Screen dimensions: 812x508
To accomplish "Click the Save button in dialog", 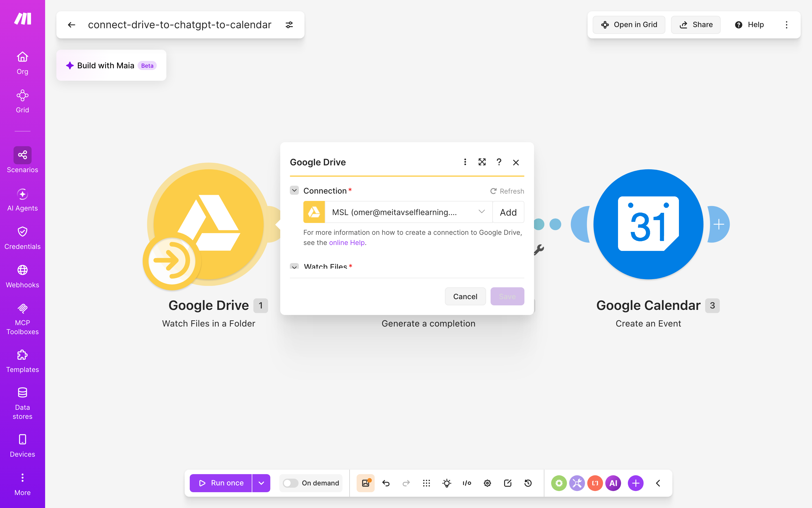I will click(x=507, y=296).
